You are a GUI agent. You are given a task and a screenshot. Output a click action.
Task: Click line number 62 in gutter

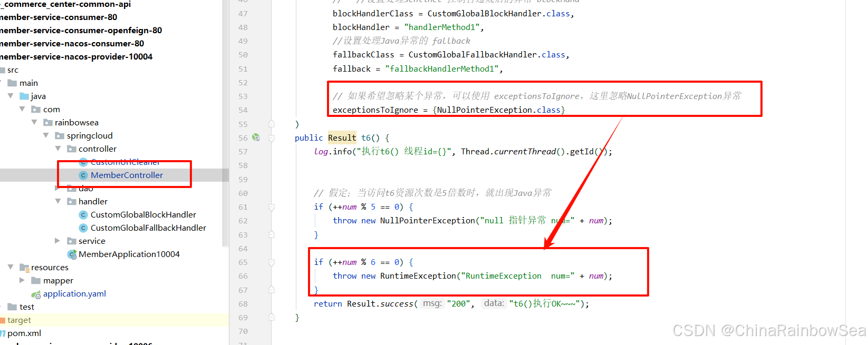point(243,221)
